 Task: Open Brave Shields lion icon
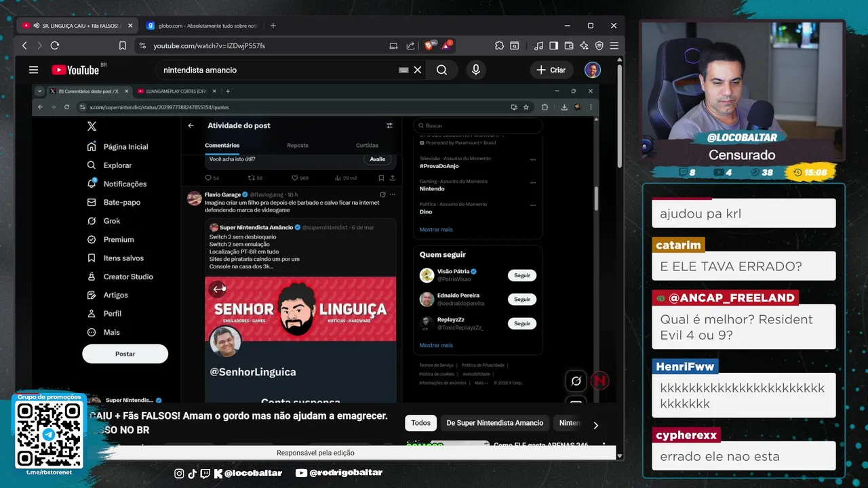point(429,45)
